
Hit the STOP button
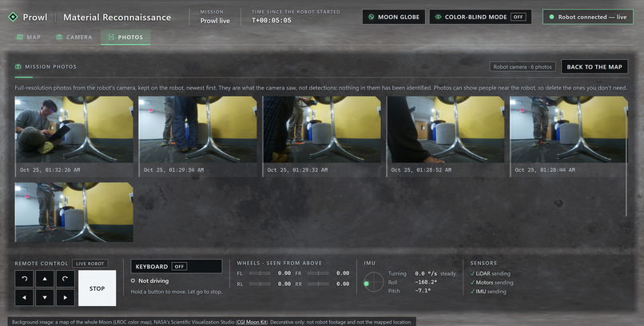click(97, 288)
